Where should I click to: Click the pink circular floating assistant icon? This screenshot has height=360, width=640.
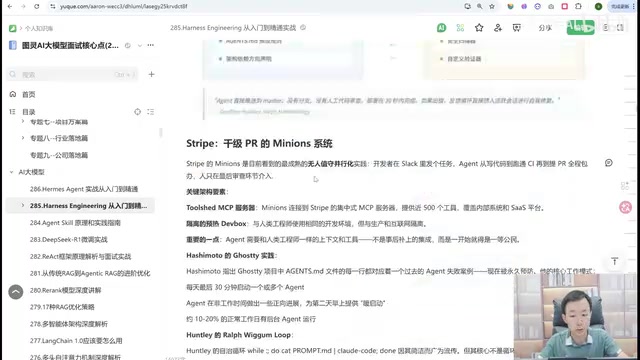click(625, 207)
